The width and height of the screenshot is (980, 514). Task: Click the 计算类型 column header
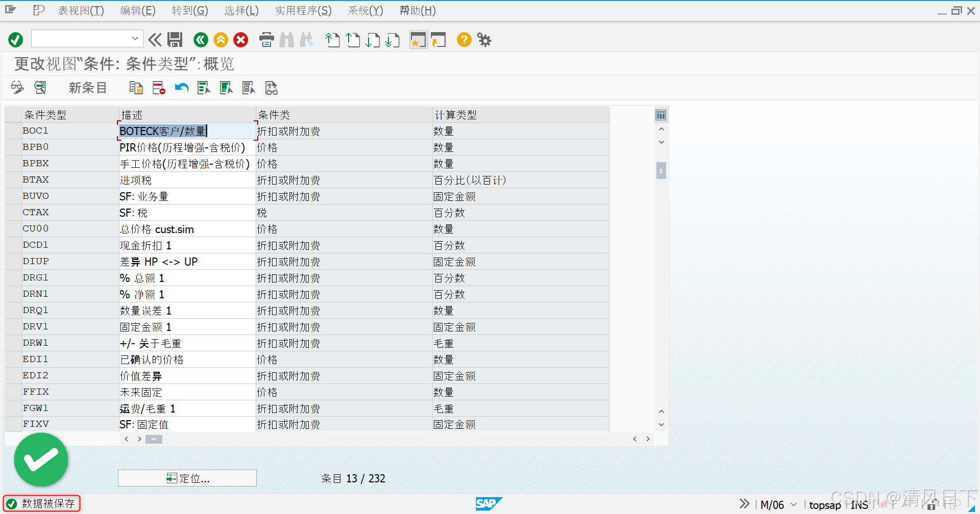(521, 115)
